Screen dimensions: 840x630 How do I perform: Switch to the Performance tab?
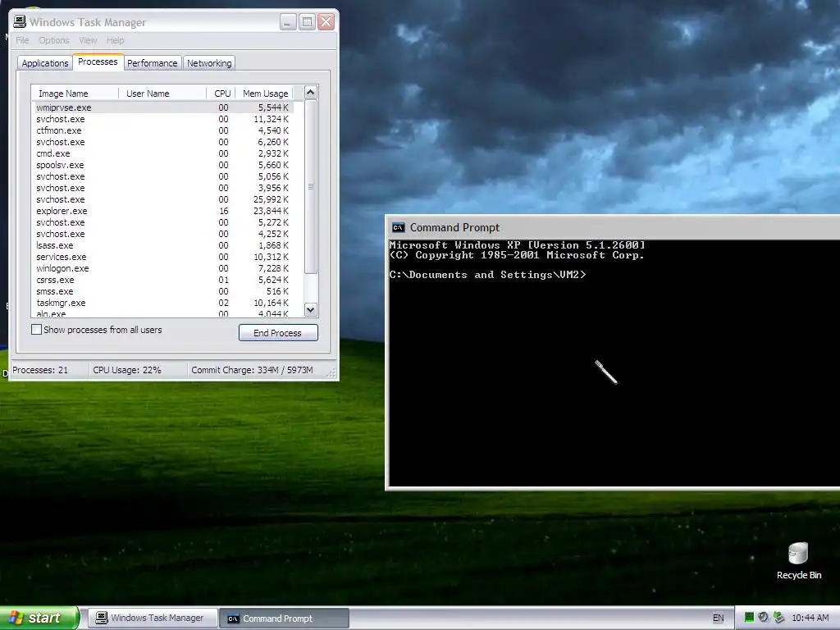[152, 63]
